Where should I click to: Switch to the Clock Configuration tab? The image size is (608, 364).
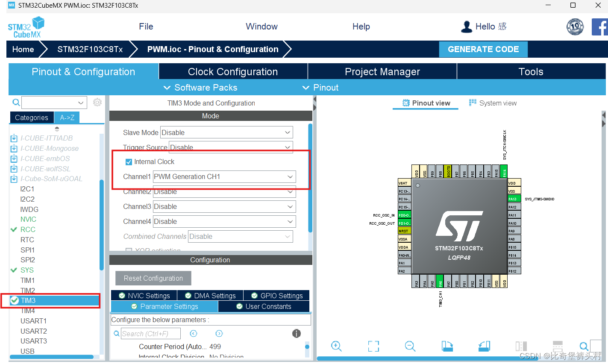tap(233, 71)
